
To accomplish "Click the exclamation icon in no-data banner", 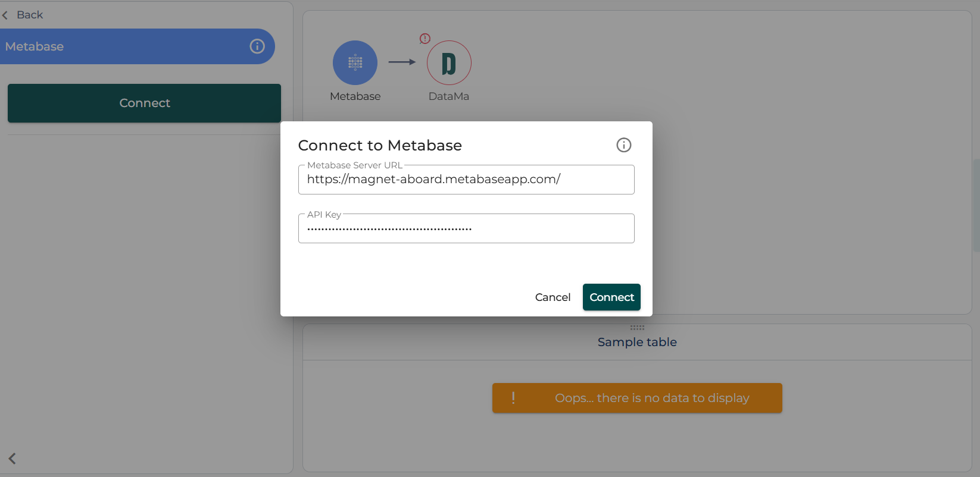I will (513, 398).
